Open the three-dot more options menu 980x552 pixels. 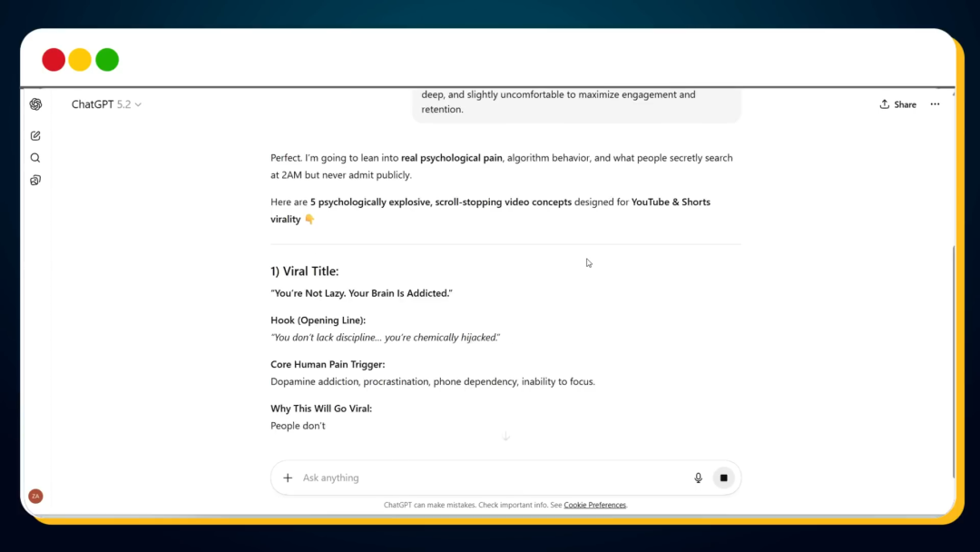[935, 104]
